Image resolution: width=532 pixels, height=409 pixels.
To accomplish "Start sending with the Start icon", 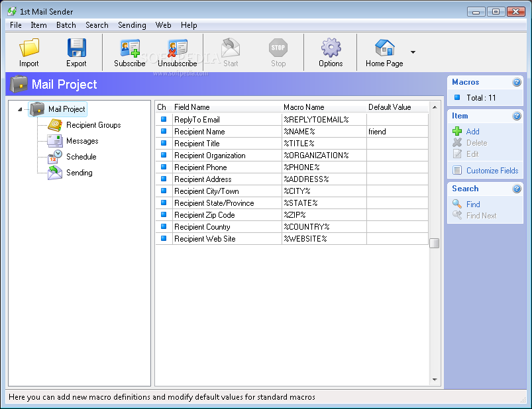I will (231, 48).
